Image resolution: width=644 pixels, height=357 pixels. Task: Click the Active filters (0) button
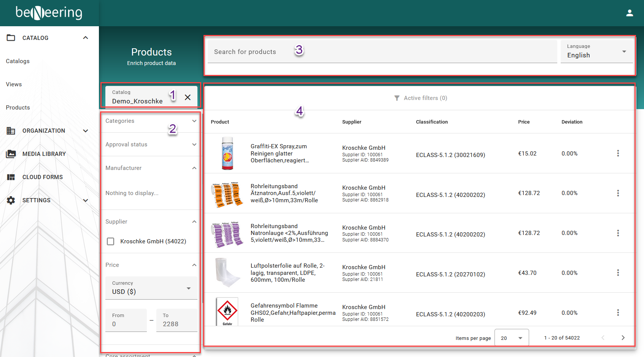click(420, 98)
